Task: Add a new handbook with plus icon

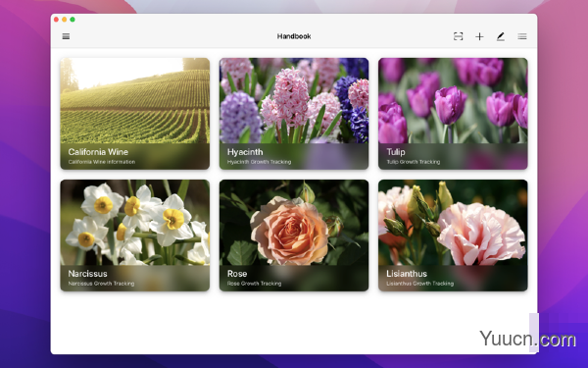Action: point(479,36)
